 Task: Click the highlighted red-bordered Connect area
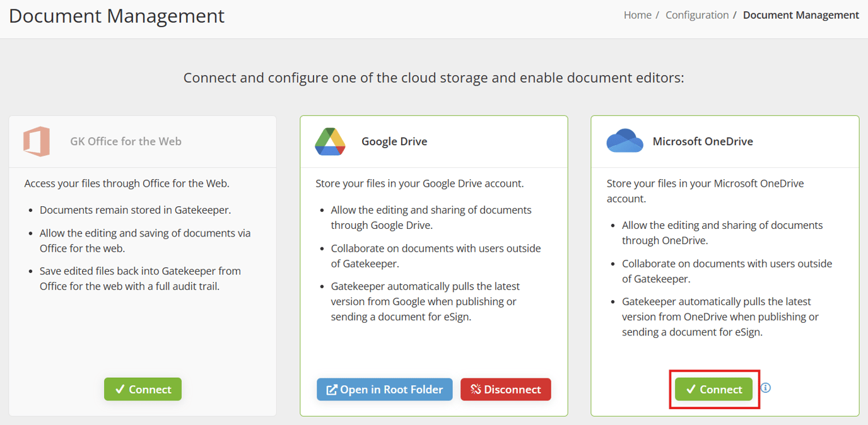click(714, 389)
